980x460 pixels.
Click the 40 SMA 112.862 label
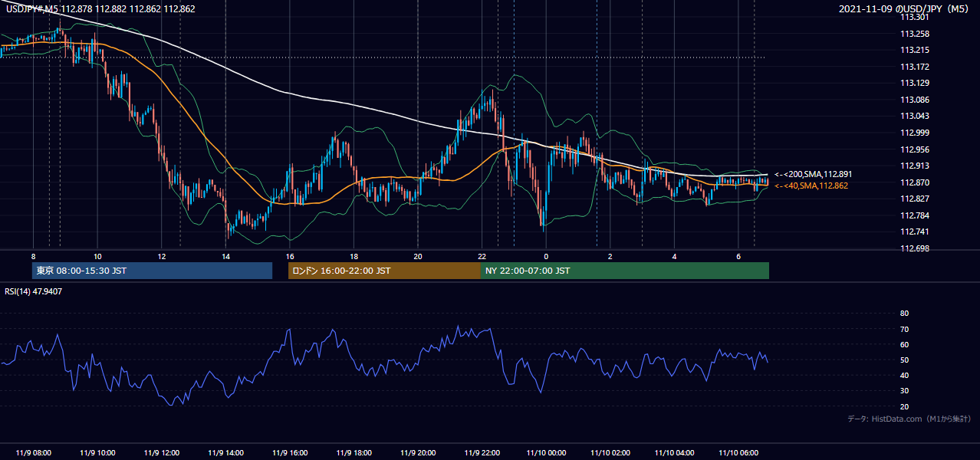[811, 186]
